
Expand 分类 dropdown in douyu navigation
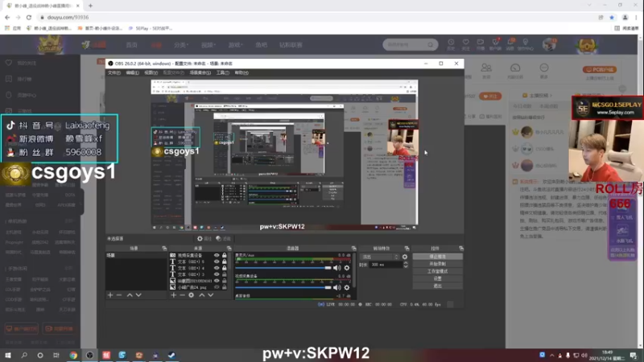click(181, 45)
